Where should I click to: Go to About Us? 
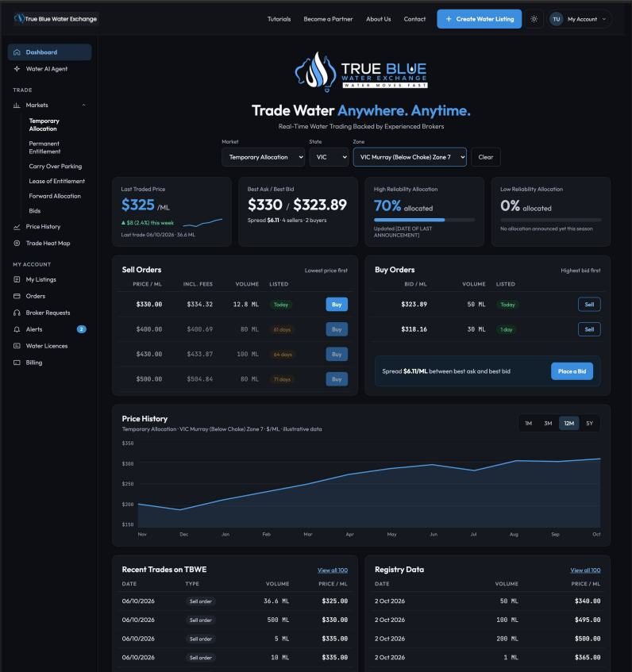pyautogui.click(x=378, y=19)
